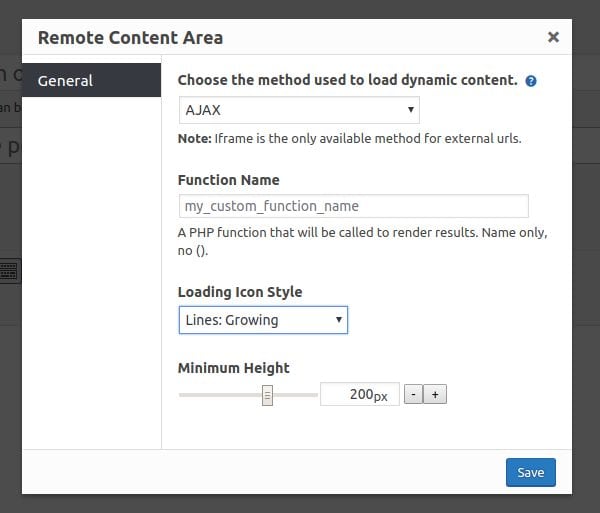Click the Function Name input field
The image size is (600, 513).
[354, 206]
